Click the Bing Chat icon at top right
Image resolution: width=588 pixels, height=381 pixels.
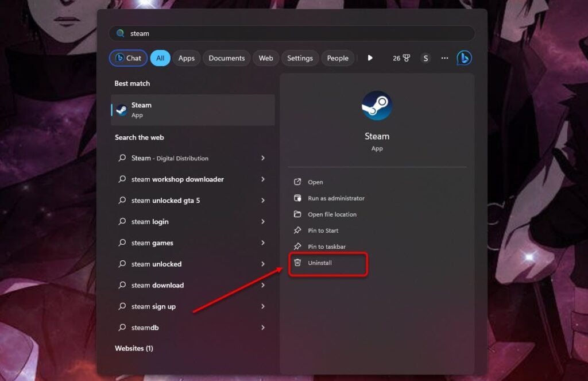[x=464, y=58]
